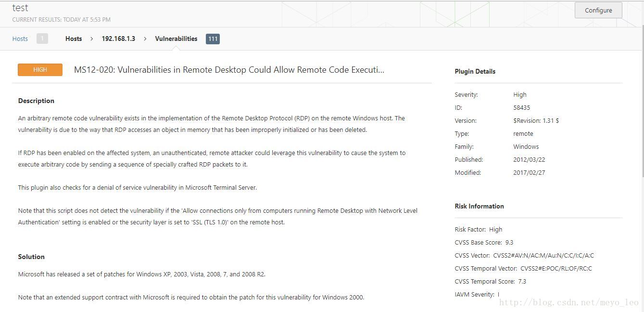Image resolution: width=644 pixels, height=312 pixels.
Task: Click the Hosts count badge showing 1
Action: click(x=42, y=39)
